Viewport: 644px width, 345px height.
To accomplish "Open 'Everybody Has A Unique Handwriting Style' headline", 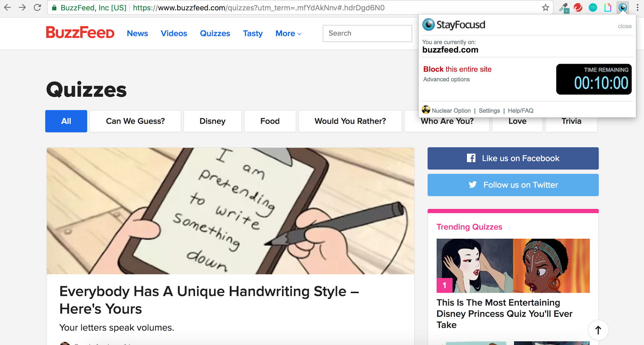I will (209, 300).
